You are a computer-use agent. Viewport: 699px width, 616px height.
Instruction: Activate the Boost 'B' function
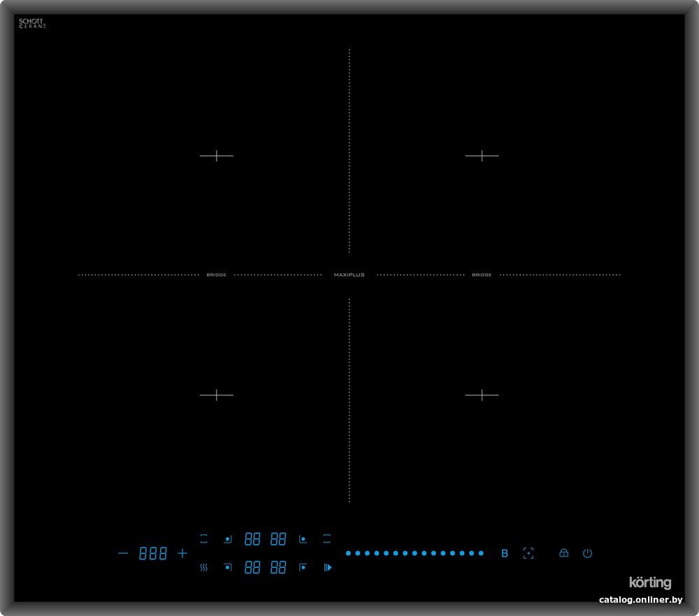click(505, 554)
